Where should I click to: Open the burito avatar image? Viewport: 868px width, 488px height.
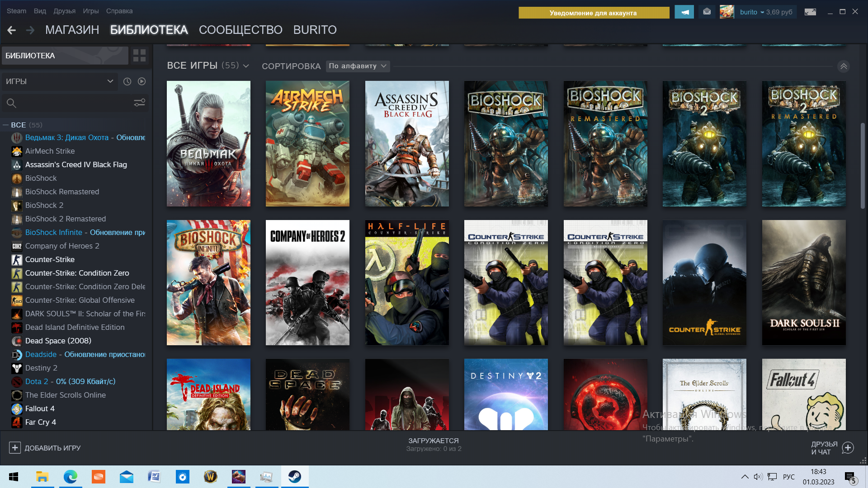point(727,12)
